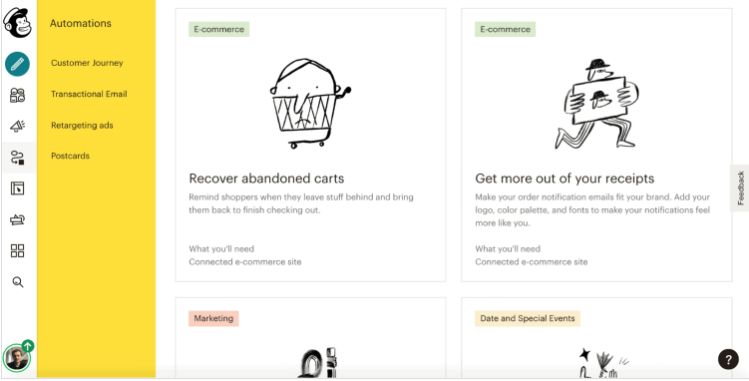This screenshot has width=749, height=381.
Task: Select Customer Journey in Automations menu
Action: tap(87, 63)
